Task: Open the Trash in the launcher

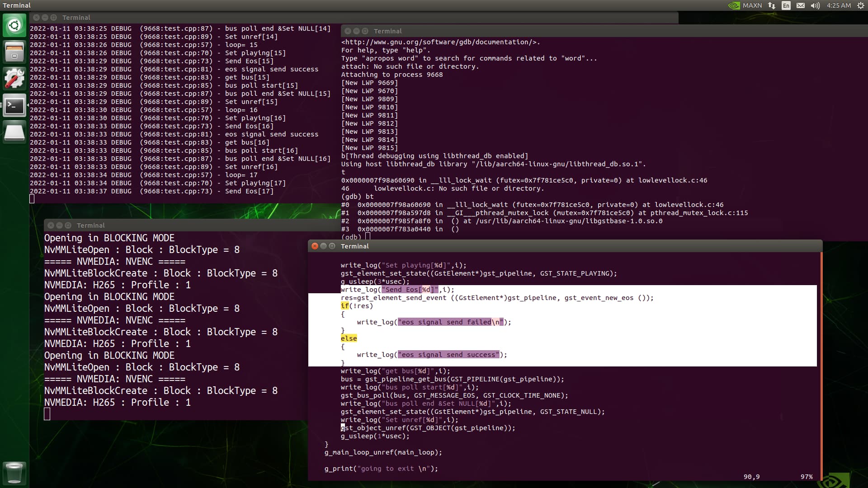Action: (x=14, y=473)
